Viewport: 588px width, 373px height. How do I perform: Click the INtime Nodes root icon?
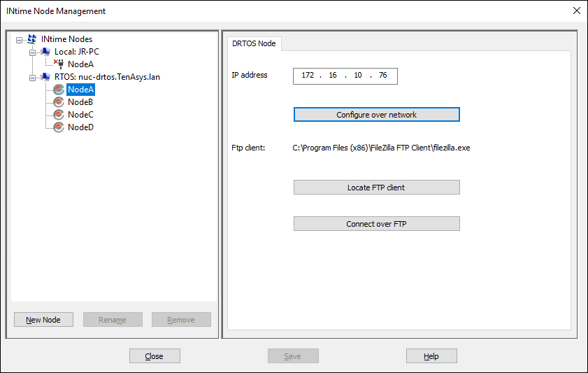coord(32,39)
